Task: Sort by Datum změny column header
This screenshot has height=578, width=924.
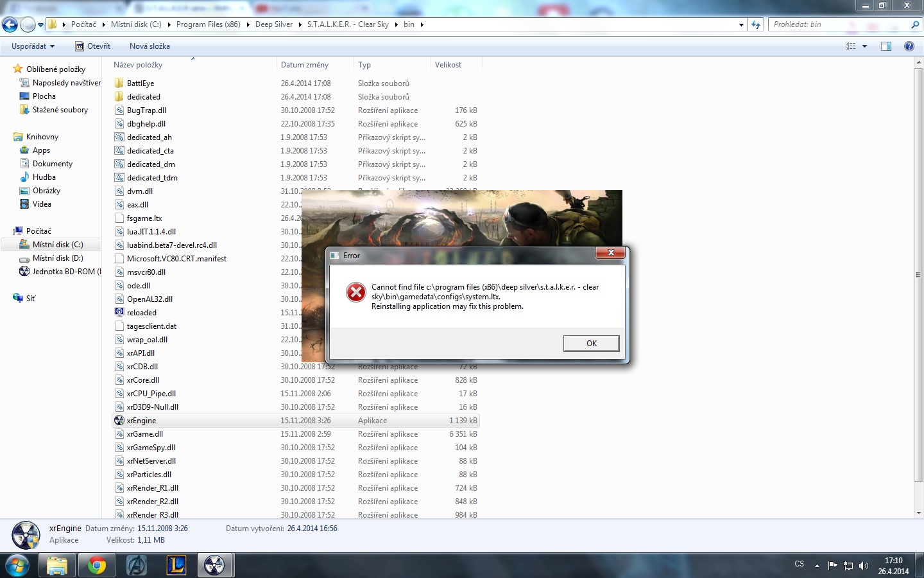Action: pyautogui.click(x=314, y=65)
